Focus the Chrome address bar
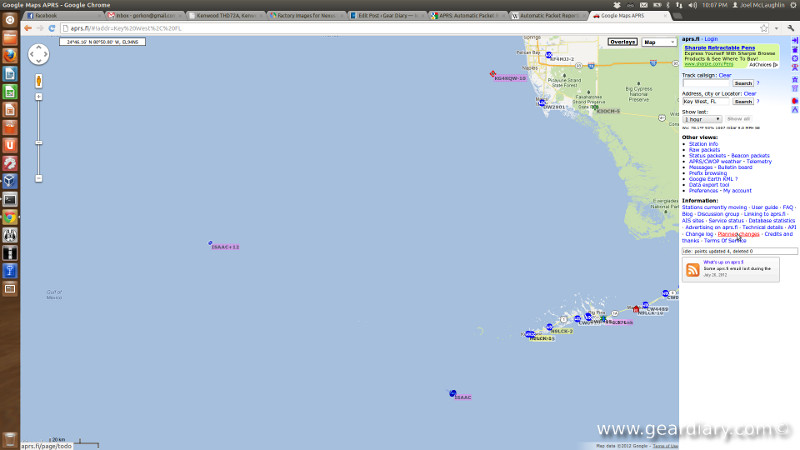This screenshot has width=800, height=450. 408,29
